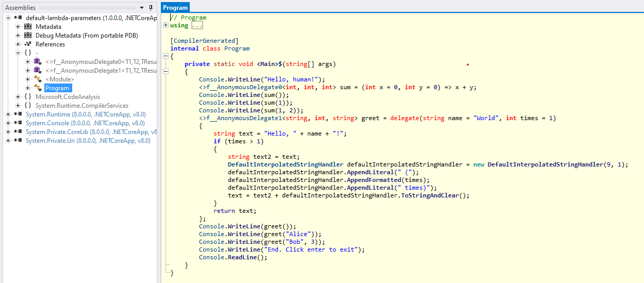644x283 pixels.
Task: Expand the Metadata tree node
Action: (x=18, y=27)
